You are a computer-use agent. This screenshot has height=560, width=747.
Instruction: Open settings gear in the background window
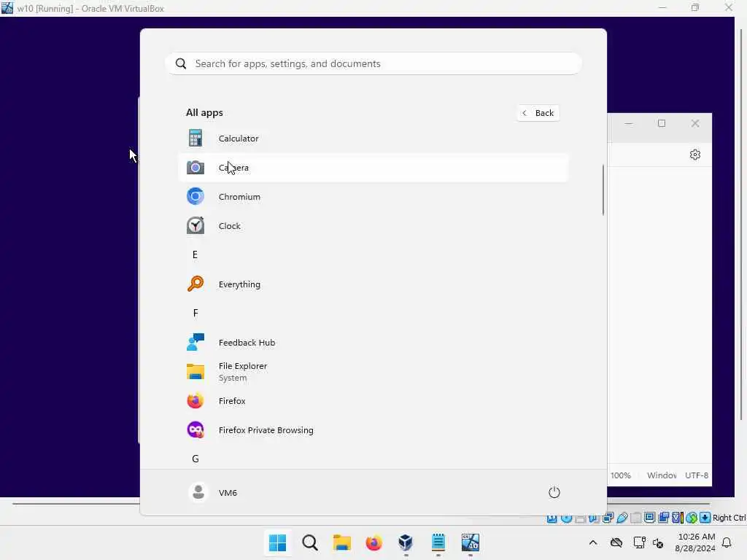(695, 155)
